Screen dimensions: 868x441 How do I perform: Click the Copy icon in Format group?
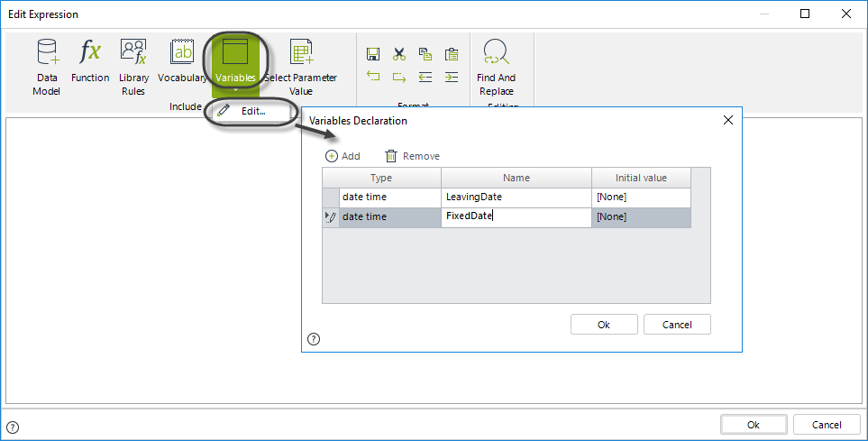point(425,54)
